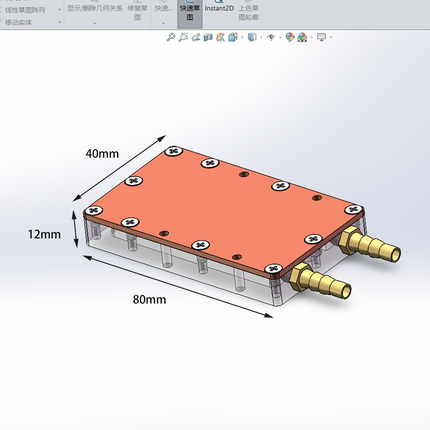Click the Previous View icon
Image resolution: width=430 pixels, height=430 pixels.
coord(196,37)
